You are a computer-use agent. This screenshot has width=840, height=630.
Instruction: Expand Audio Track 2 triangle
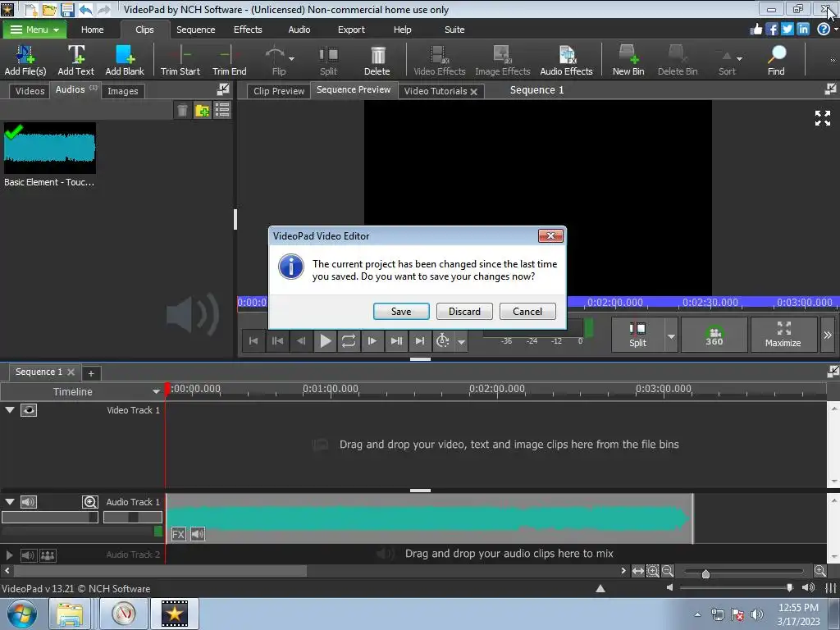point(9,555)
